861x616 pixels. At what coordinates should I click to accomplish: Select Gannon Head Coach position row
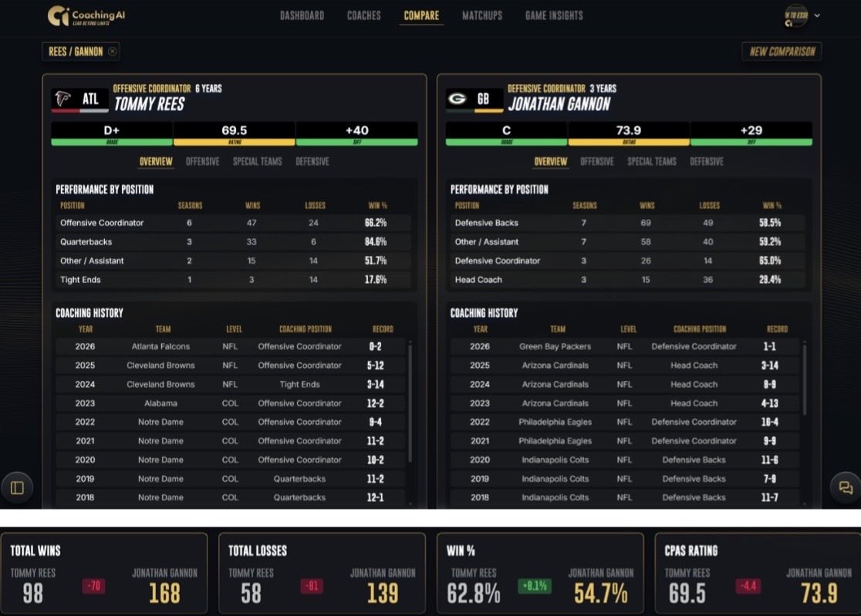pyautogui.click(x=628, y=279)
